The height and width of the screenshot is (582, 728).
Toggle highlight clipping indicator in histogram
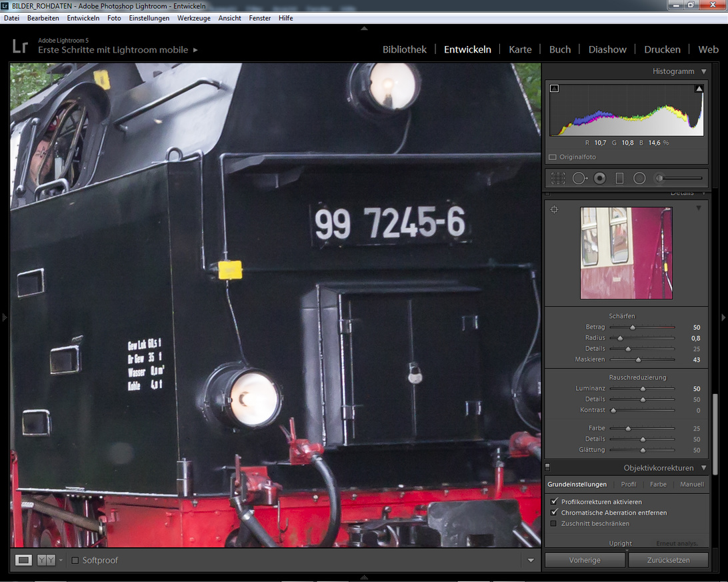point(699,89)
